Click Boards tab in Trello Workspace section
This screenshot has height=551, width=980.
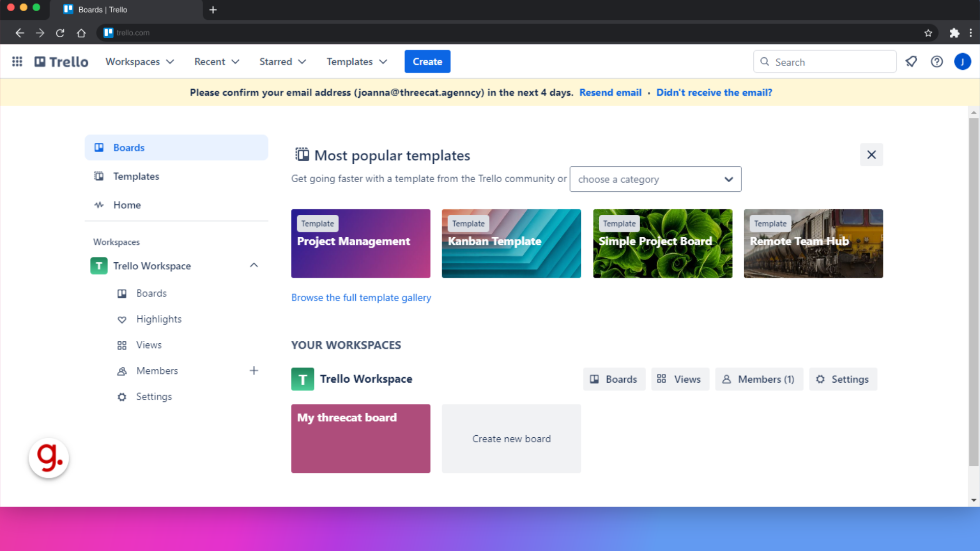click(613, 379)
